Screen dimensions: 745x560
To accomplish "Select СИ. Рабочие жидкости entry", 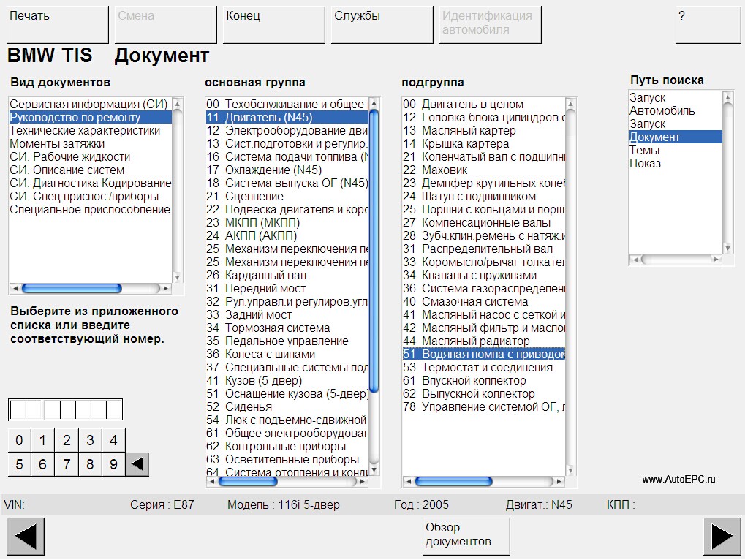I will click(x=90, y=156).
